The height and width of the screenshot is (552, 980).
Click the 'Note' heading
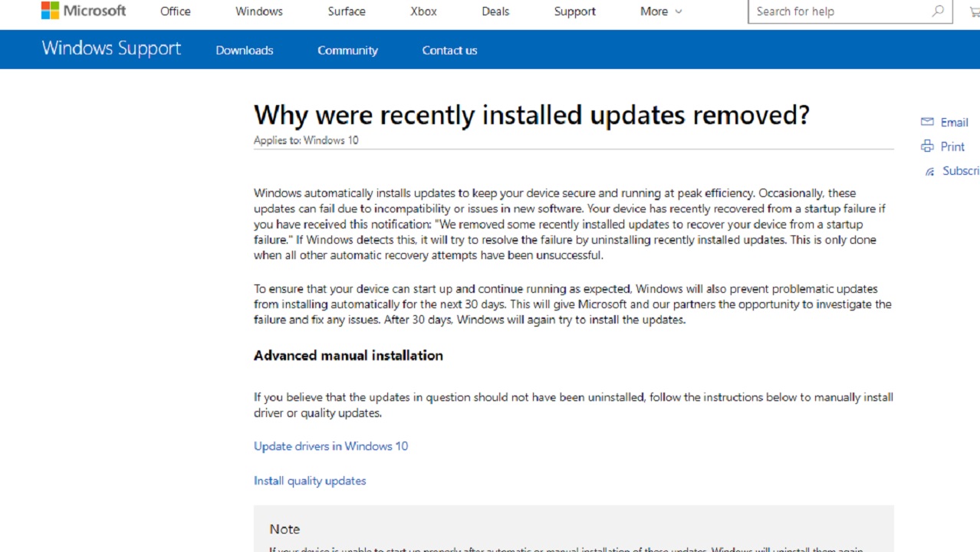point(284,529)
